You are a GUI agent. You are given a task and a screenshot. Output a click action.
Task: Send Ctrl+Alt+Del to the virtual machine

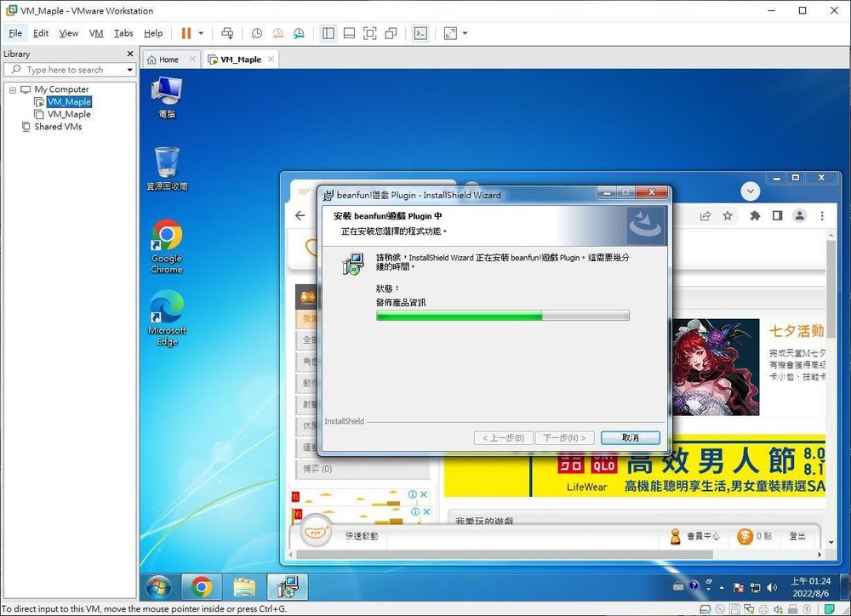[x=227, y=33]
